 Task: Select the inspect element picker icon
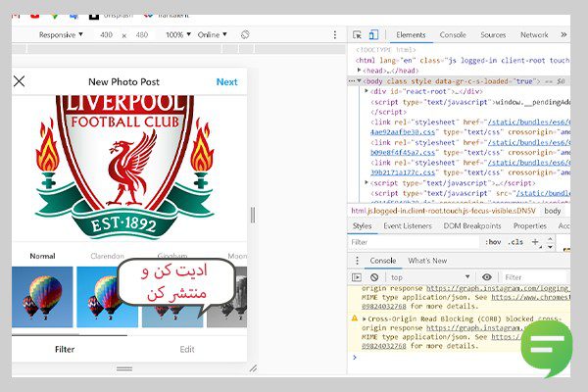pos(357,35)
